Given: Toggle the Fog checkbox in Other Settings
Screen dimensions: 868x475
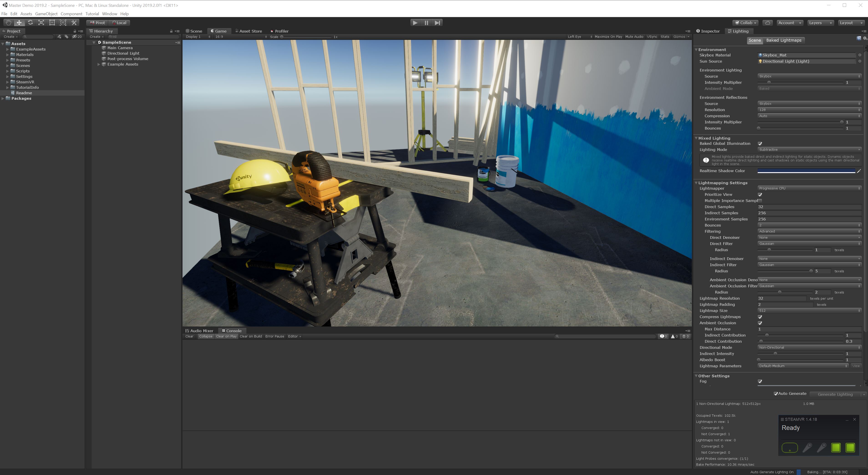Looking at the screenshot, I should point(760,381).
